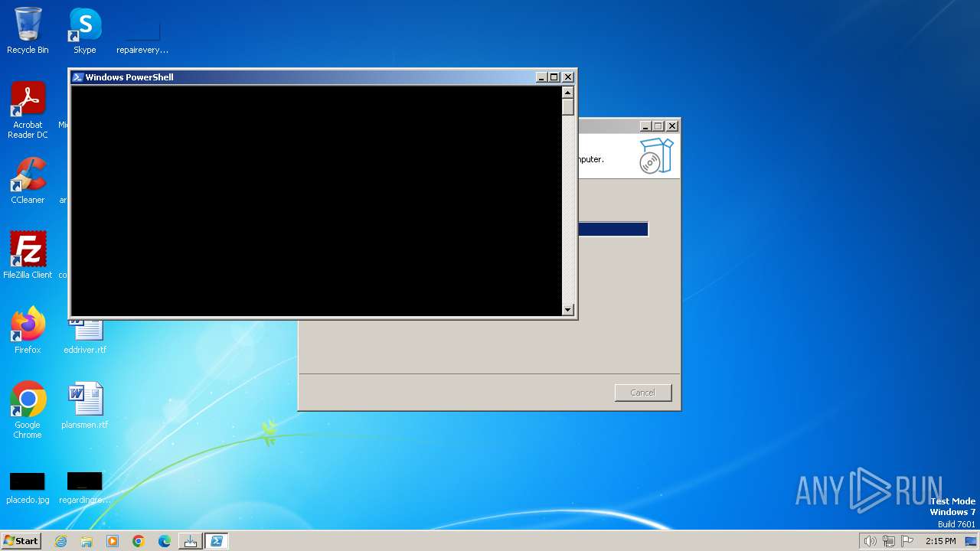The height and width of the screenshot is (551, 980).
Task: Launch Firefox from the desktop
Action: click(28, 330)
